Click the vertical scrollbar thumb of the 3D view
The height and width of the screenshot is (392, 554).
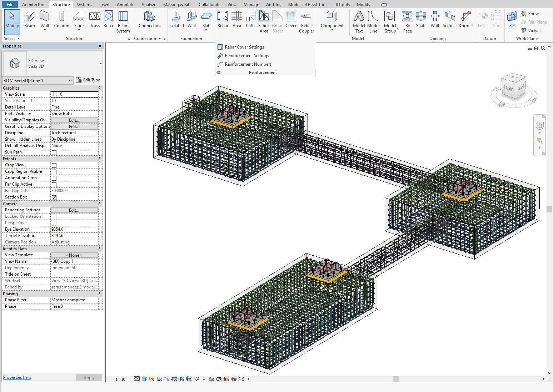click(x=549, y=209)
